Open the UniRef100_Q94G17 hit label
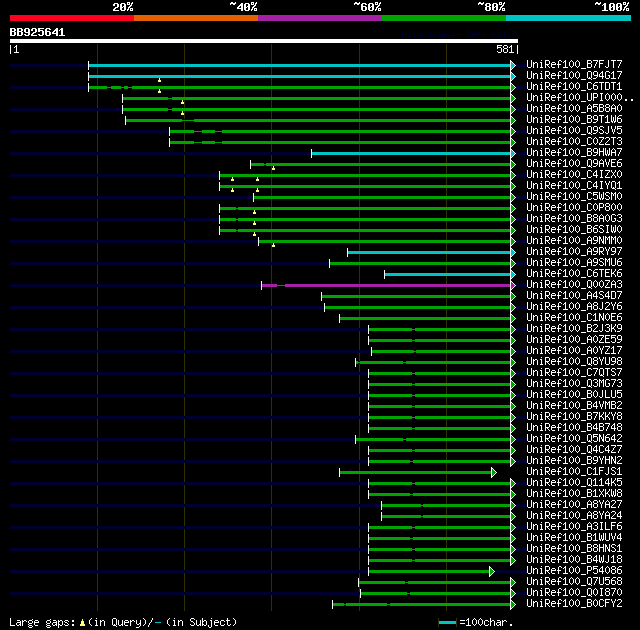The height and width of the screenshot is (630, 640). coord(574,75)
